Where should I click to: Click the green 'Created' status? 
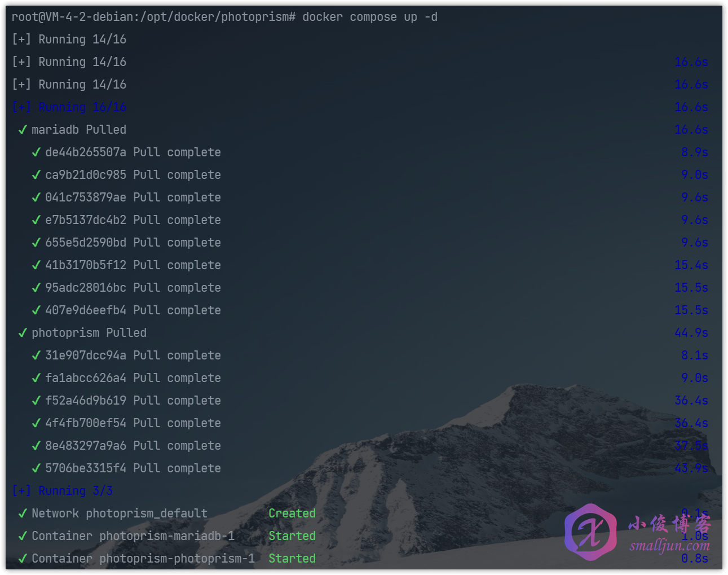292,513
